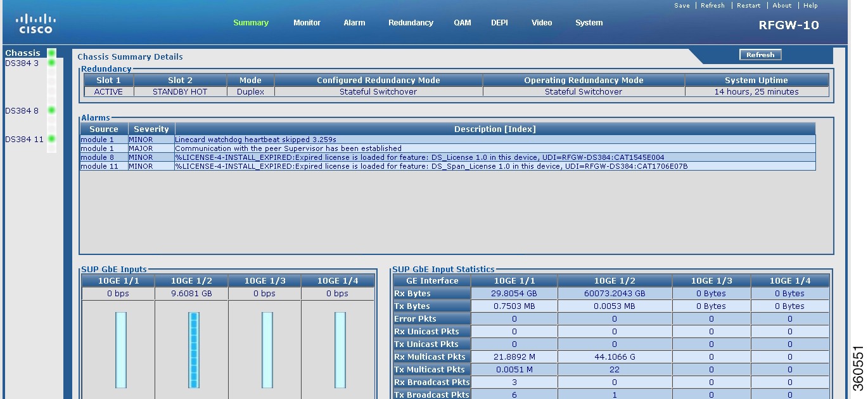Screen dimensions: 868x399
Task: Click the alarms 'Severity' column header
Action: (151, 129)
